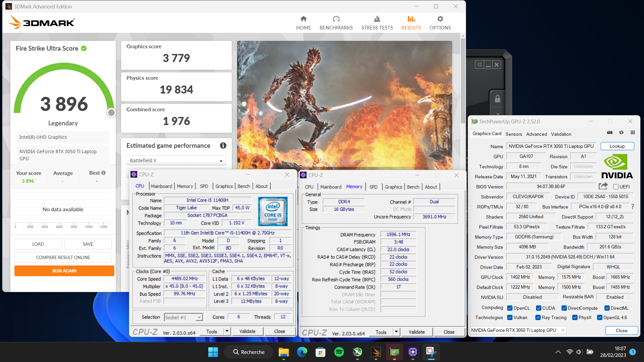Open the Wi-Fi network tray icon
Viewport: 644px width, 362px height.
(x=570, y=352)
